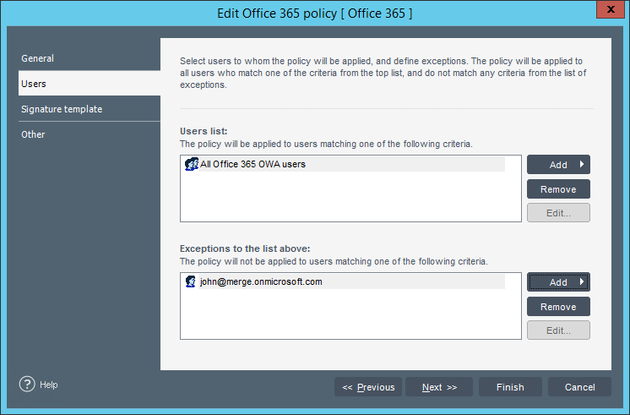Remove selected entry from Exceptions list
This screenshot has width=630, height=415.
[x=558, y=307]
